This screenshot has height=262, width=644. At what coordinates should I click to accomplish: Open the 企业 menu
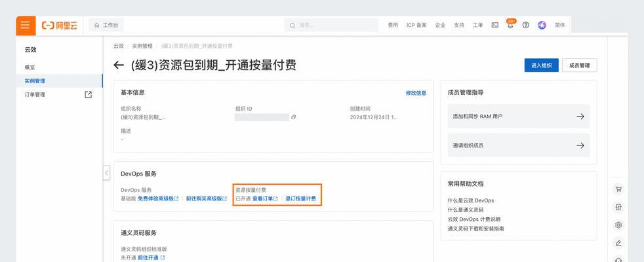tap(440, 25)
